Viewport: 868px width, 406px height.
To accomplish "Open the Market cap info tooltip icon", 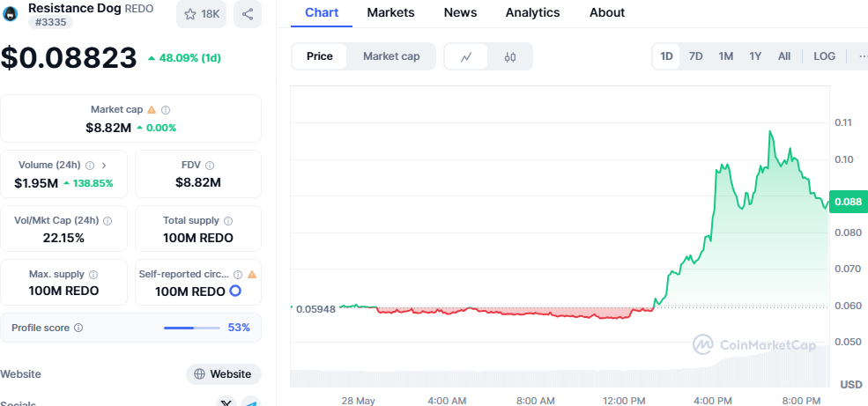I will coord(166,110).
